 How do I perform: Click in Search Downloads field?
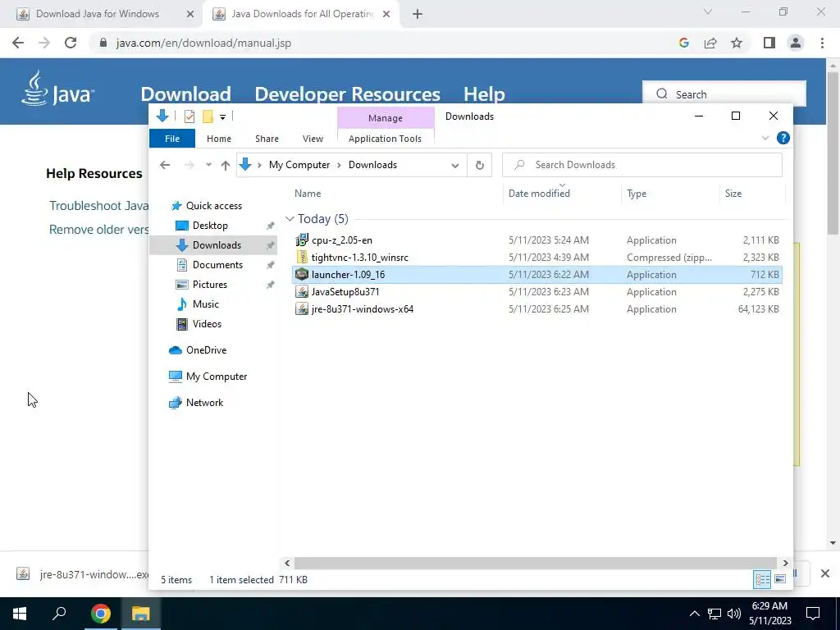point(641,165)
